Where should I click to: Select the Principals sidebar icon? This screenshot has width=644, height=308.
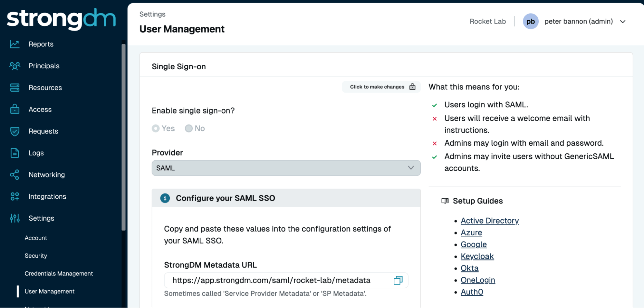pyautogui.click(x=14, y=66)
